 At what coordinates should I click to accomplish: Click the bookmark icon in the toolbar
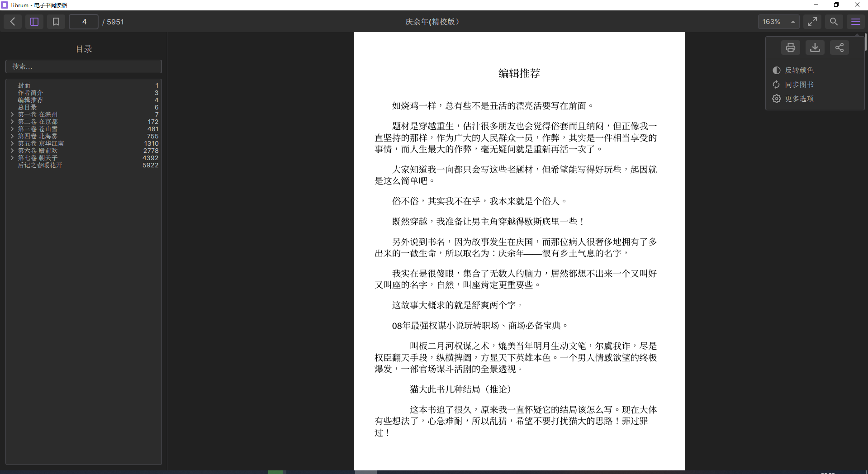(56, 21)
